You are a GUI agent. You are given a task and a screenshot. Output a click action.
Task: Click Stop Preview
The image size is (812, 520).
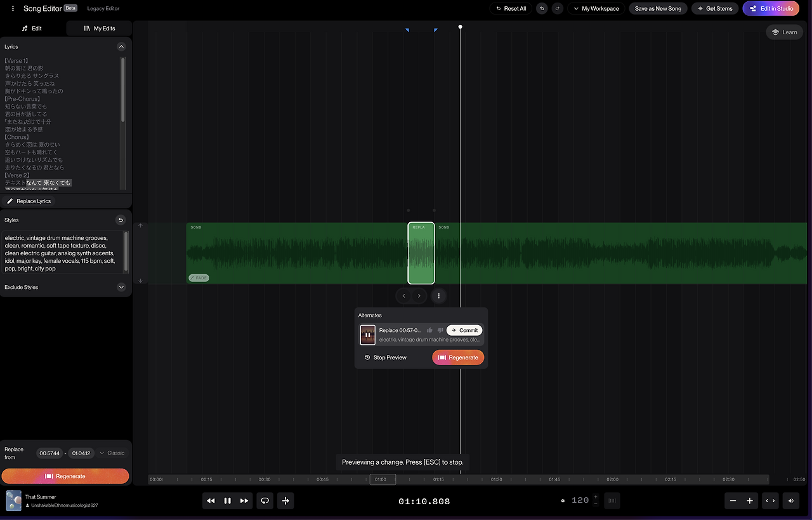click(386, 357)
